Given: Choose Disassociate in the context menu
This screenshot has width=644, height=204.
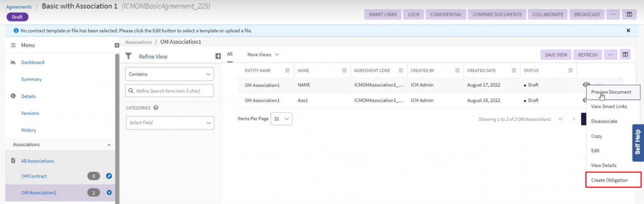Looking at the screenshot, I should (604, 121).
